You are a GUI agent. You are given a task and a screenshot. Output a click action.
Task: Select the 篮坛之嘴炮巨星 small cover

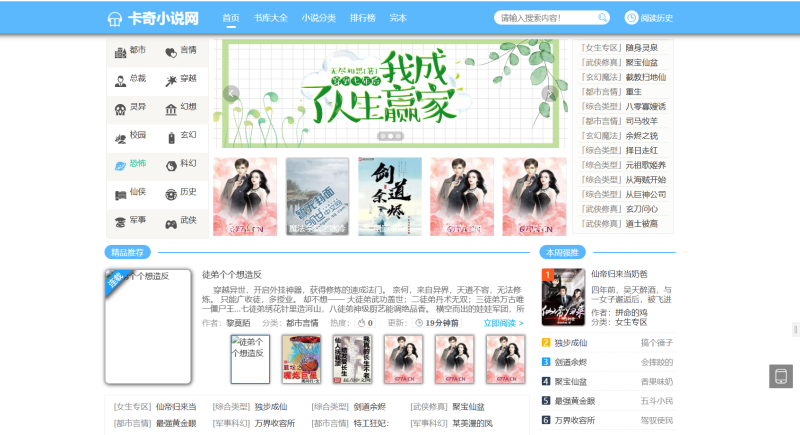pyautogui.click(x=302, y=359)
